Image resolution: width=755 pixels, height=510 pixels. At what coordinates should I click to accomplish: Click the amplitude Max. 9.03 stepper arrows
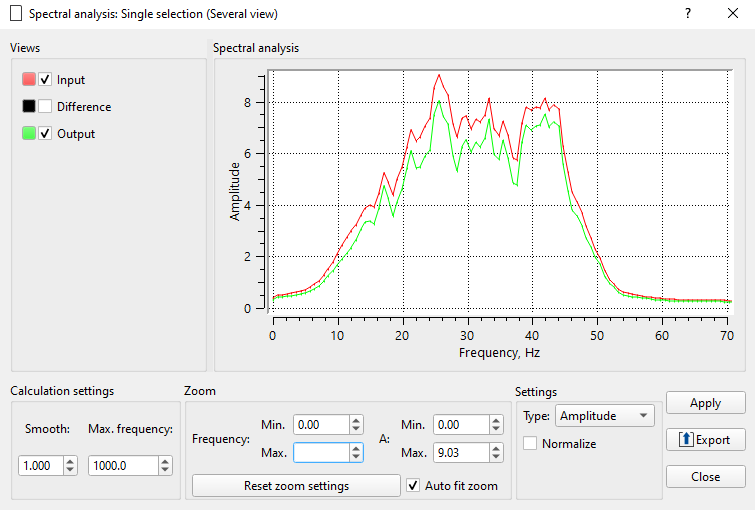tap(496, 453)
